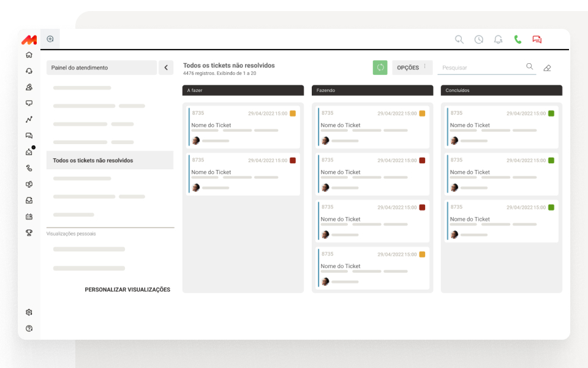This screenshot has width=588, height=368.
Task: Open notifications with the bell icon
Action: click(498, 39)
